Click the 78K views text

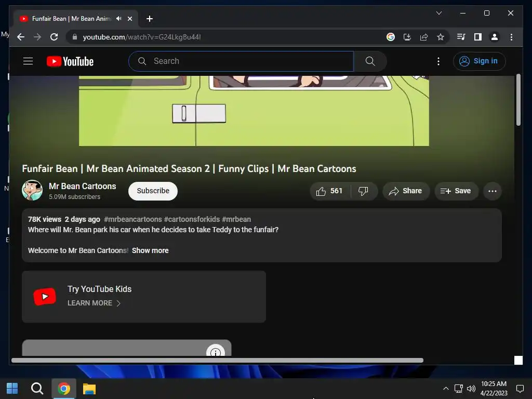coord(45,219)
